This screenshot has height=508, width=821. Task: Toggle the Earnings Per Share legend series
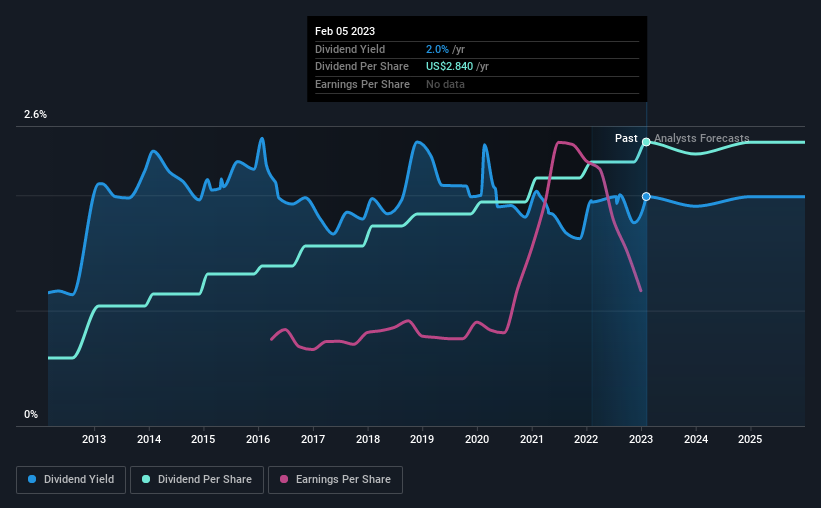[335, 480]
